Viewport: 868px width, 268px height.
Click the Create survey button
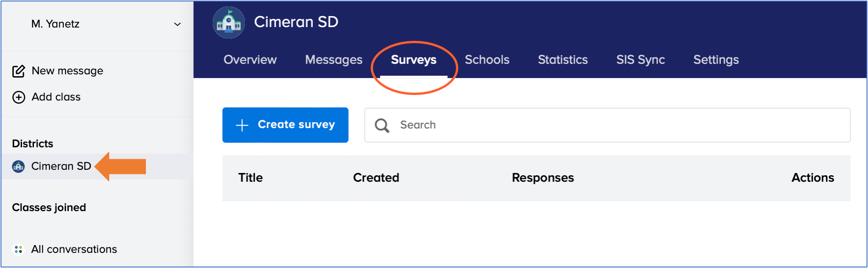coord(285,125)
